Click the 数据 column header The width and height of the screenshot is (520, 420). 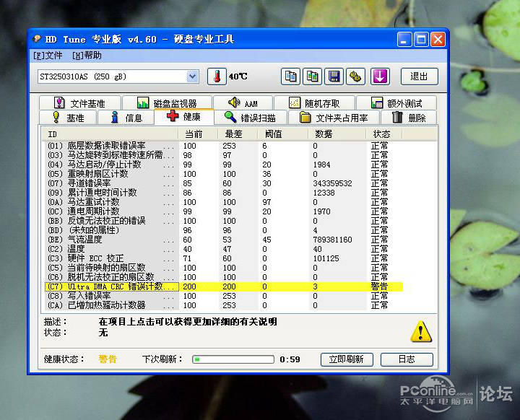337,134
